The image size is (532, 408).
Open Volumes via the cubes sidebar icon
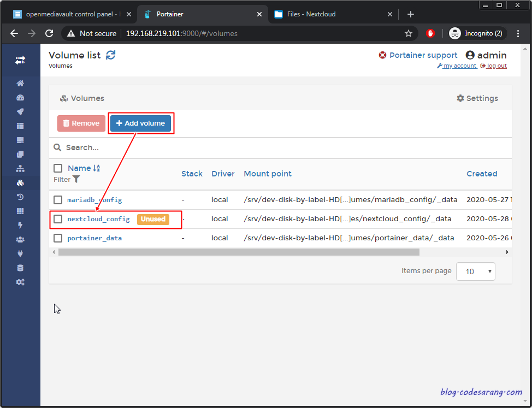pos(20,183)
